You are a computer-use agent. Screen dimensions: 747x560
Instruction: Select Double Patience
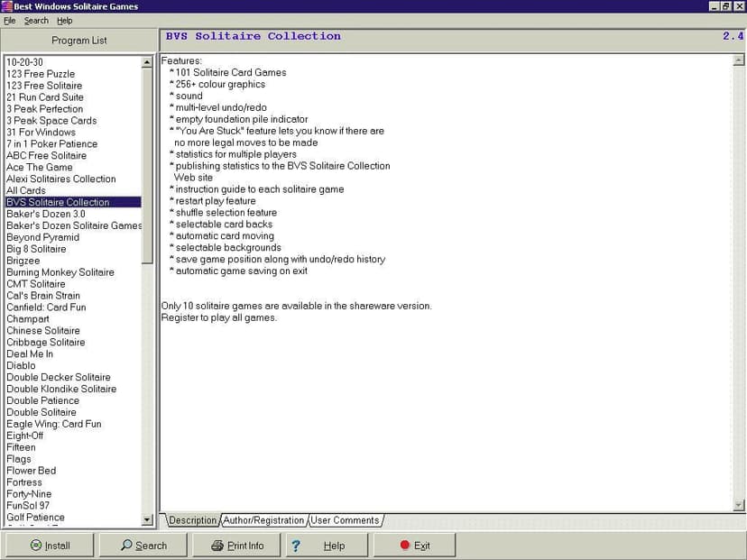pos(73,400)
